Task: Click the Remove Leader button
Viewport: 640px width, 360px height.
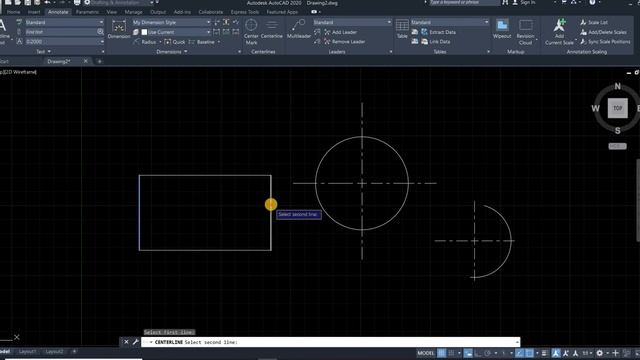Action: [344, 42]
